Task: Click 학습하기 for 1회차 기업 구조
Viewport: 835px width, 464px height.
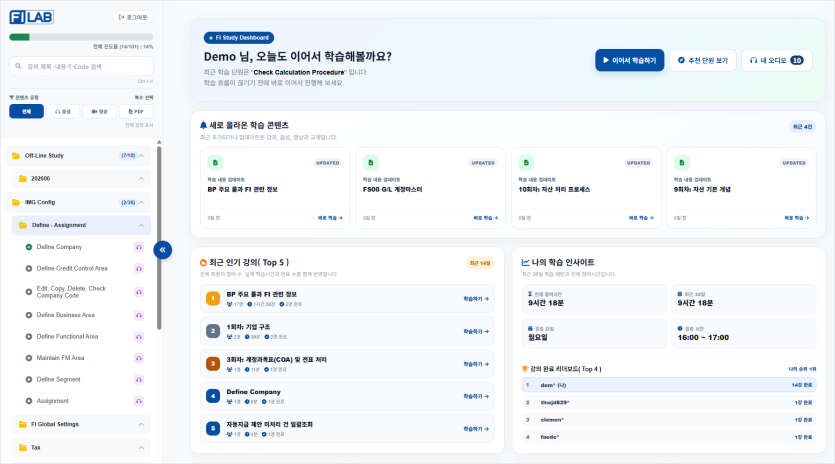Action: tap(476, 331)
